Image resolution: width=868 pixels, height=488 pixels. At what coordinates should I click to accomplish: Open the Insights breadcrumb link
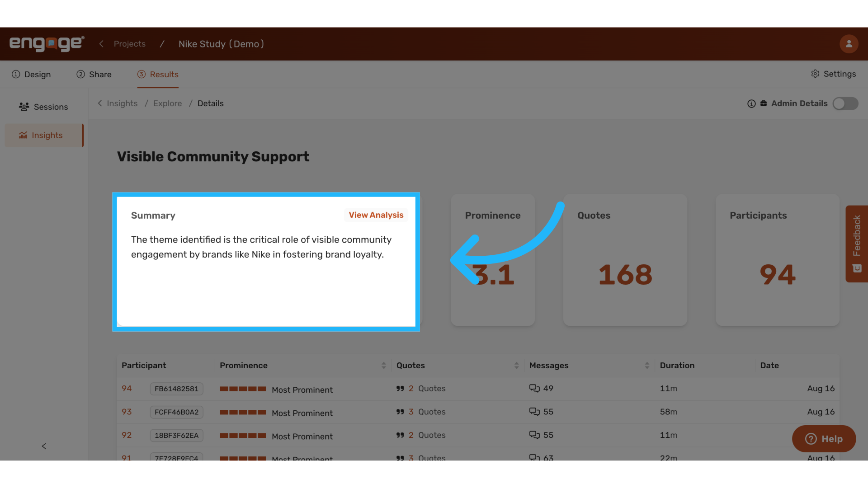[x=122, y=103]
